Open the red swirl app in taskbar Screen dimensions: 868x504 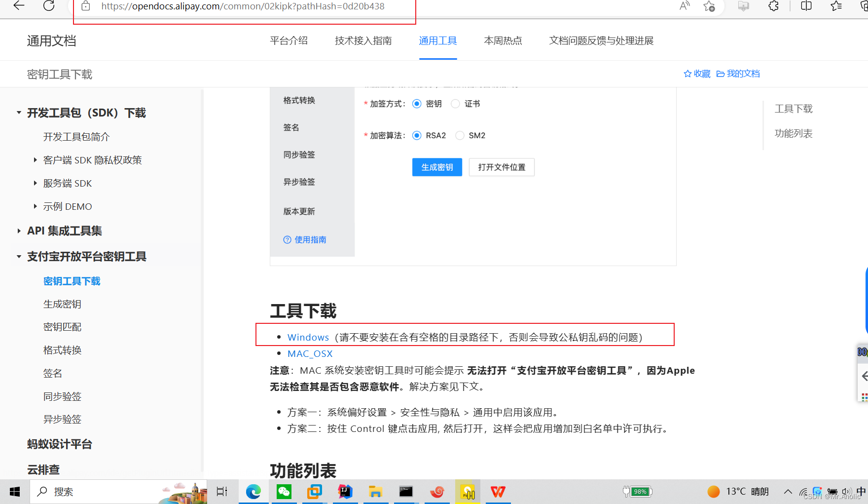tap(437, 492)
